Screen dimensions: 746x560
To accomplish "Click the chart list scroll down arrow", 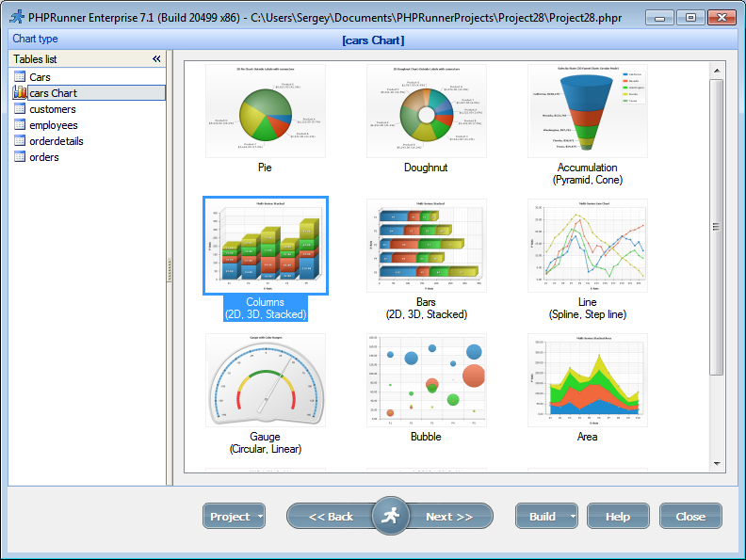I will pyautogui.click(x=717, y=463).
